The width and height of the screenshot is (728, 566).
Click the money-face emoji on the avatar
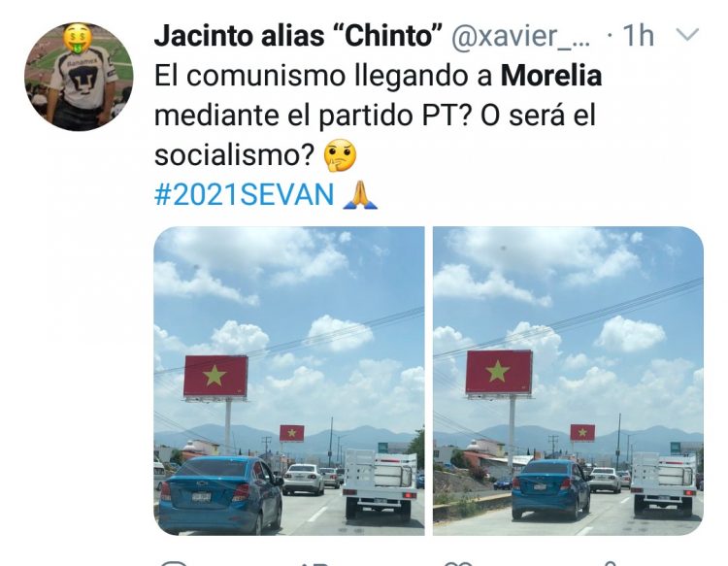click(x=78, y=37)
